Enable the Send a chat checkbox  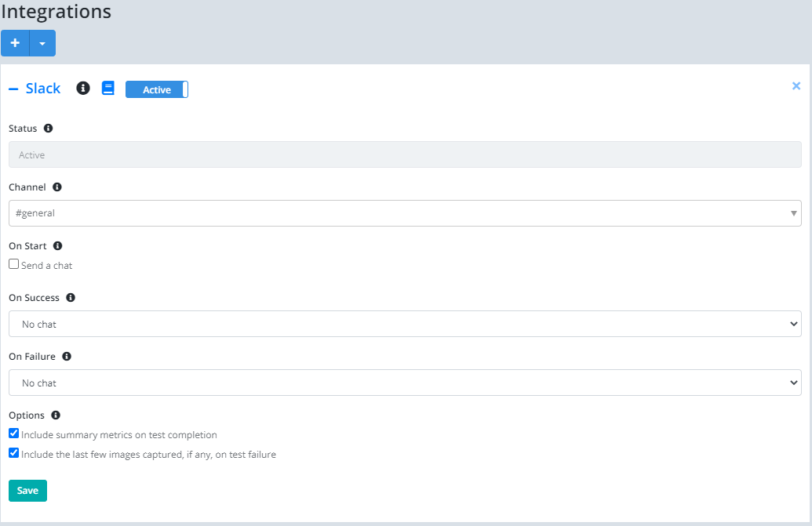tap(14, 263)
